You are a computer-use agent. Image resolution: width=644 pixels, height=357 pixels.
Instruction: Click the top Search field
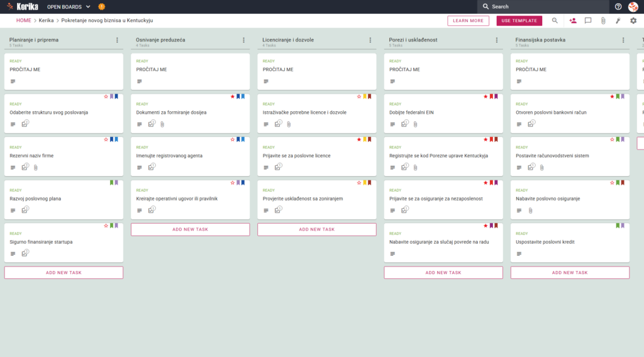tap(543, 6)
